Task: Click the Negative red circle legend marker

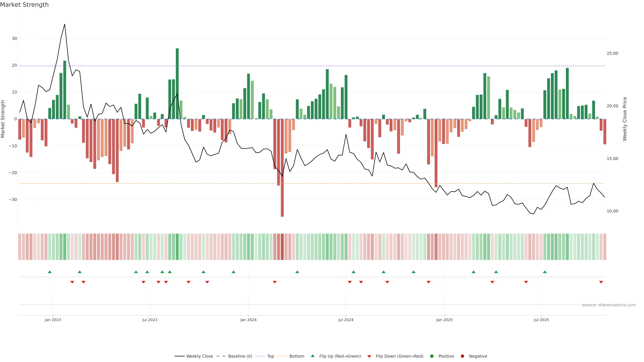Action: [x=462, y=356]
